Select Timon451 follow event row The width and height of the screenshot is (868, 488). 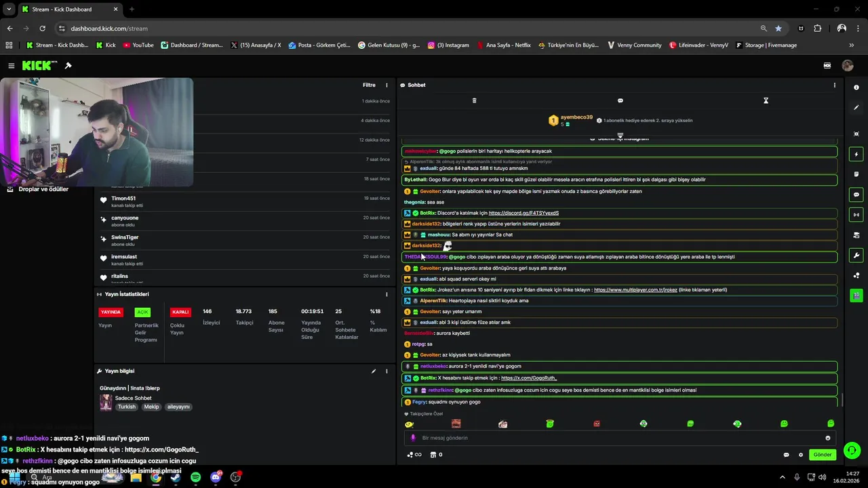[244, 201]
